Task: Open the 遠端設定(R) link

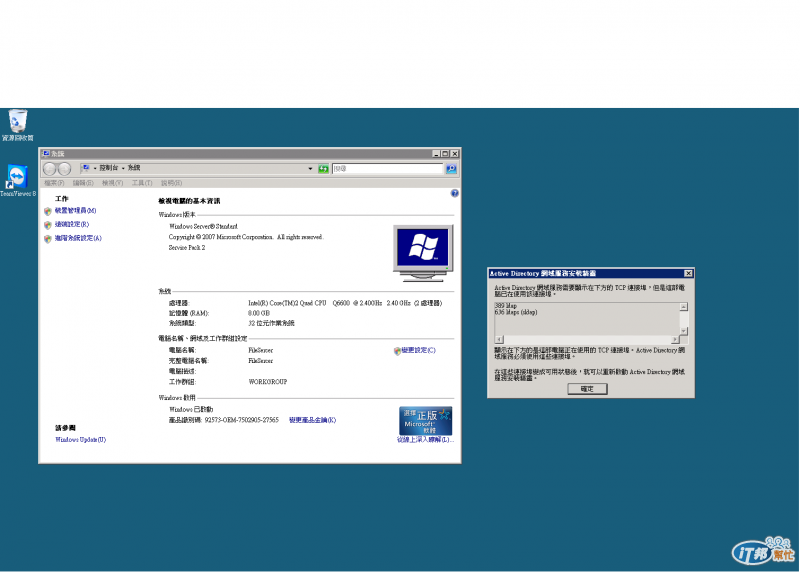Action: [72, 225]
